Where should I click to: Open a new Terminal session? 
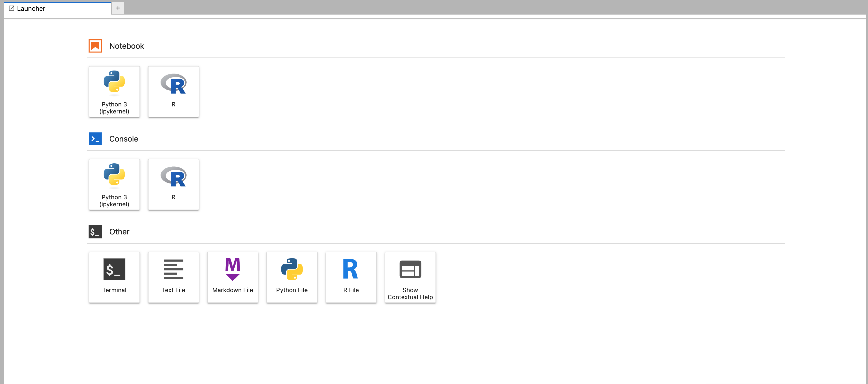114,277
